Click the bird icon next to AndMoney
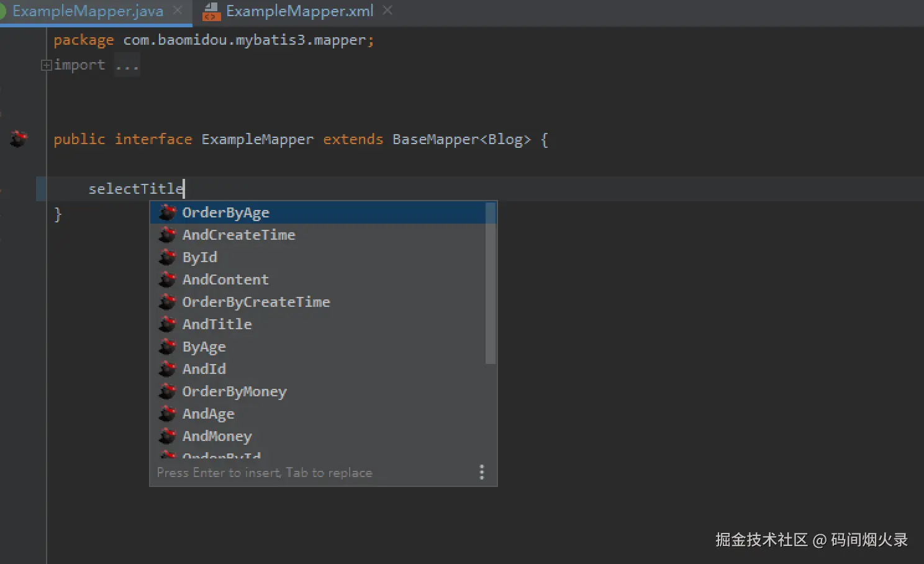924x564 pixels. 167,436
